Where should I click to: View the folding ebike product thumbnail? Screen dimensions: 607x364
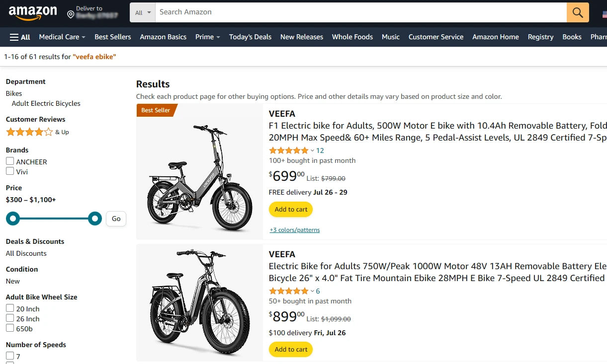(x=199, y=171)
